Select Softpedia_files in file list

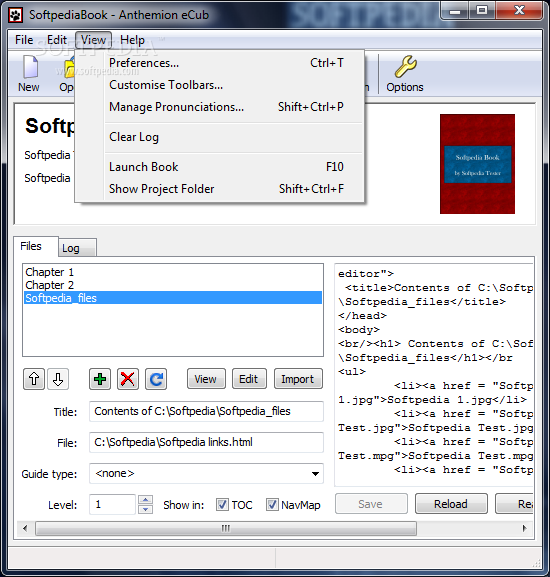coord(173,298)
